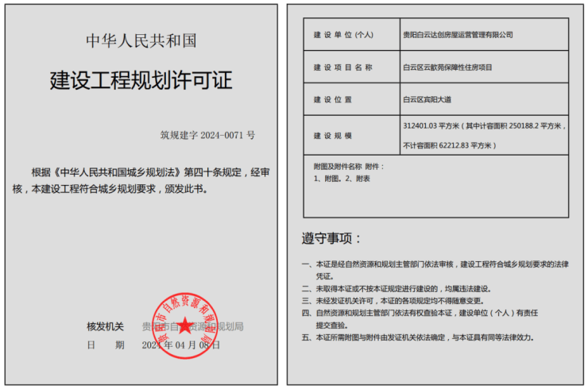Select permit number 筑规建字 2024-0071 号
This screenshot has width=588, height=389.
207,135
